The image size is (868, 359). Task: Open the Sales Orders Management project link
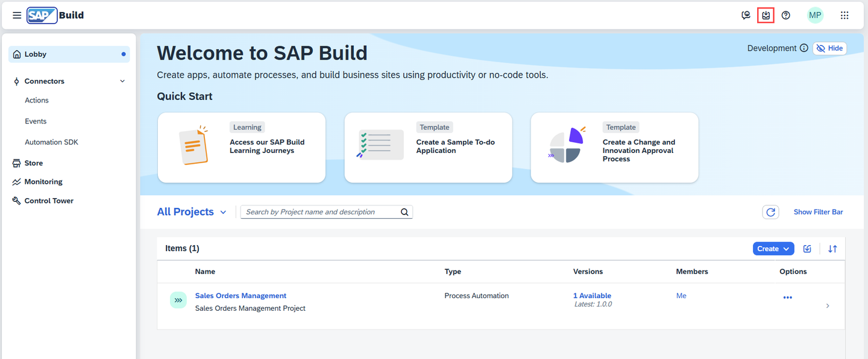pyautogui.click(x=241, y=296)
